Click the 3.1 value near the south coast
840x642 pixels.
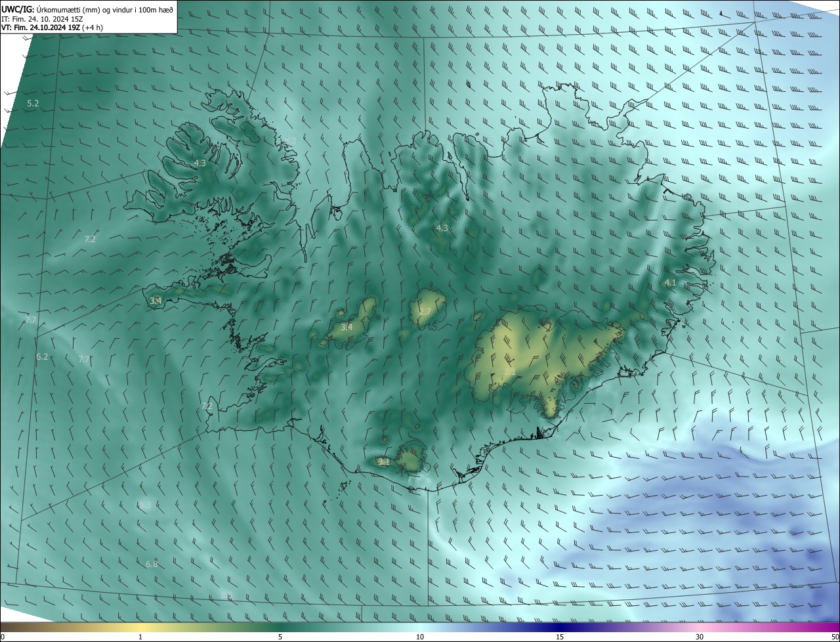385,462
